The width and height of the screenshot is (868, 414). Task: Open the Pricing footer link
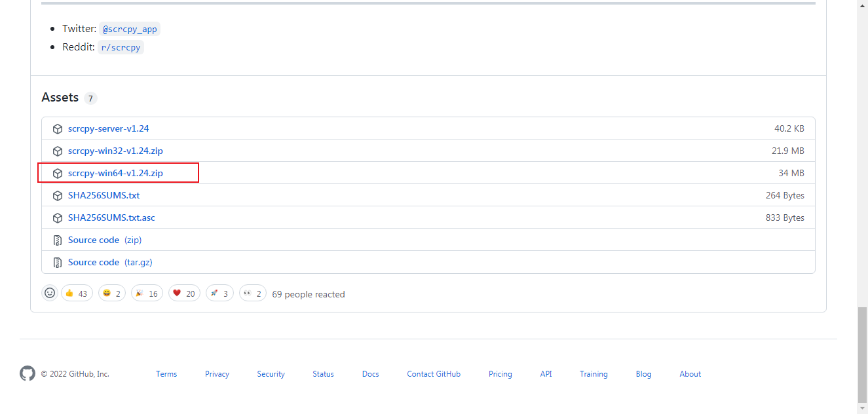tap(500, 374)
